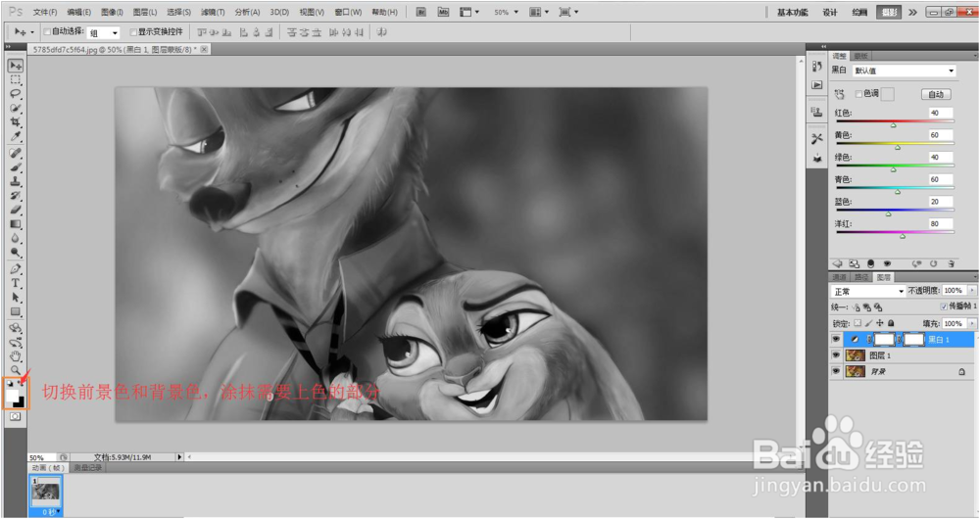This screenshot has height=519, width=980.
Task: Switch to 基本功能 workspace
Action: pos(793,13)
